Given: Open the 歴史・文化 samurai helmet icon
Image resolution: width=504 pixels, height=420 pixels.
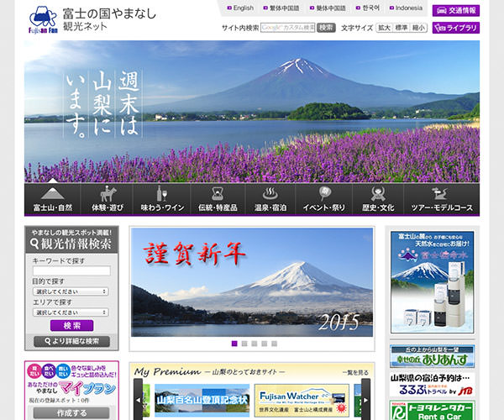Looking at the screenshot, I should 377,194.
